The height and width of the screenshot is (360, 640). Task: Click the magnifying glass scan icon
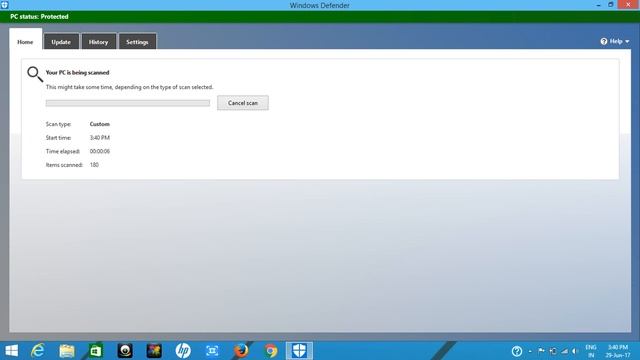tap(35, 74)
